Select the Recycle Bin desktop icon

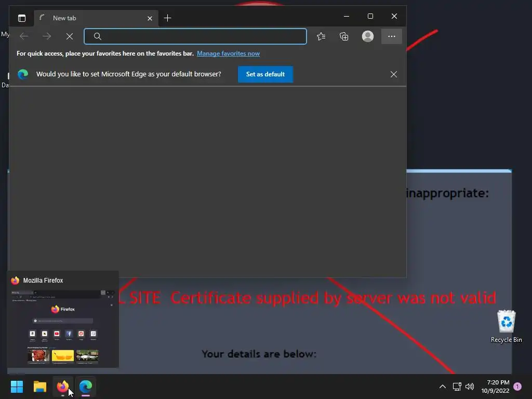click(506, 326)
